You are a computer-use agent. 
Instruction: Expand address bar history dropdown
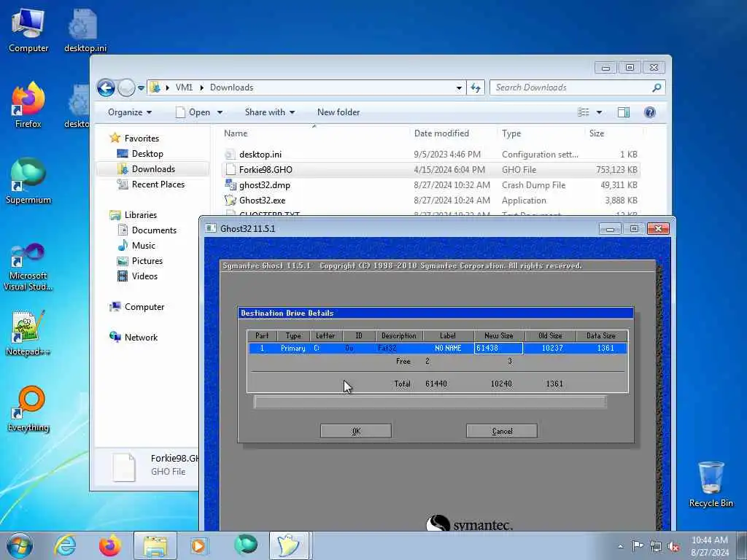(x=459, y=87)
